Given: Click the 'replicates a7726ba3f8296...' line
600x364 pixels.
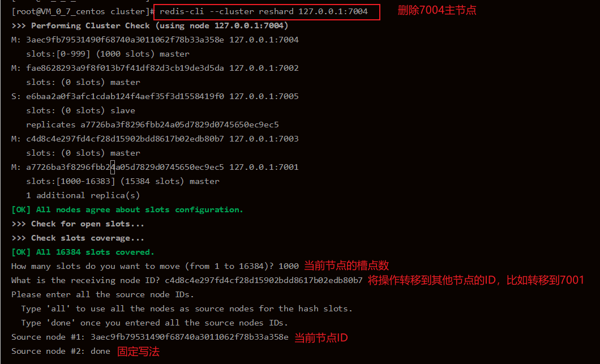Looking at the screenshot, I should click(x=152, y=125).
